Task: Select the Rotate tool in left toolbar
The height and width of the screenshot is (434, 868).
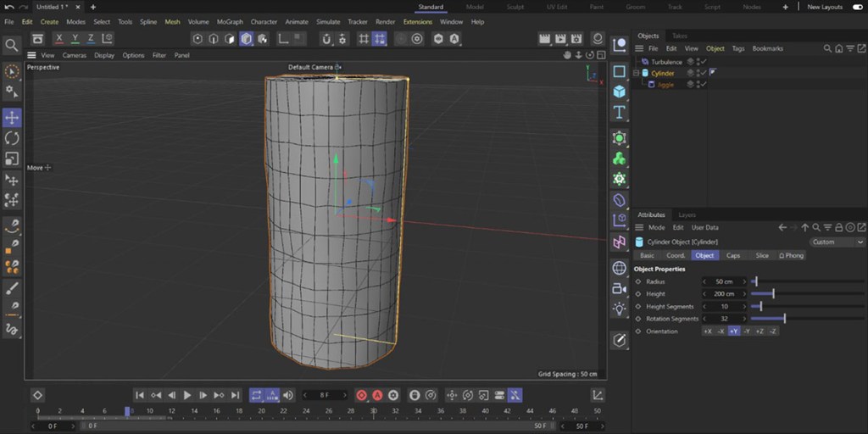Action: point(12,138)
